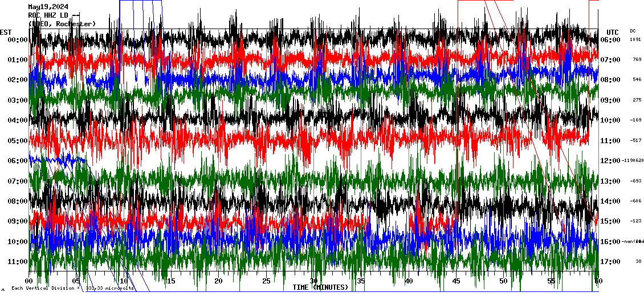Viewport: 644px width, 296px height.
Task: Click the DC value -1190620
Action: (633, 161)
